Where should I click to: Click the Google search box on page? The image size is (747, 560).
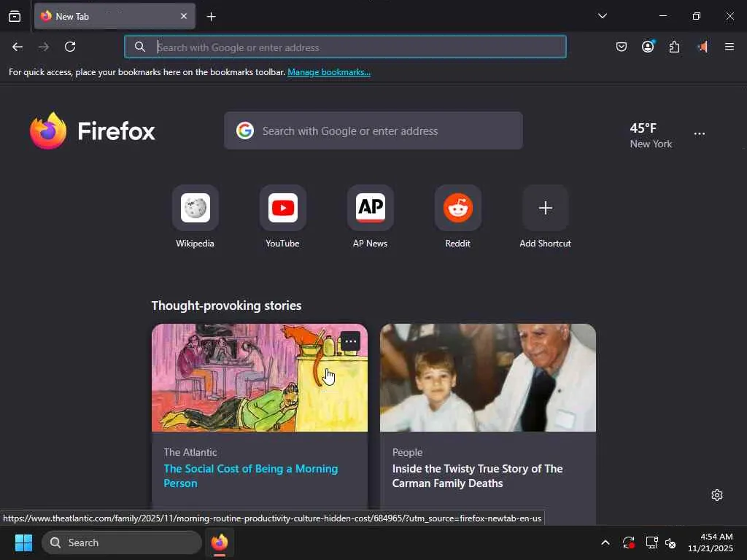373,131
